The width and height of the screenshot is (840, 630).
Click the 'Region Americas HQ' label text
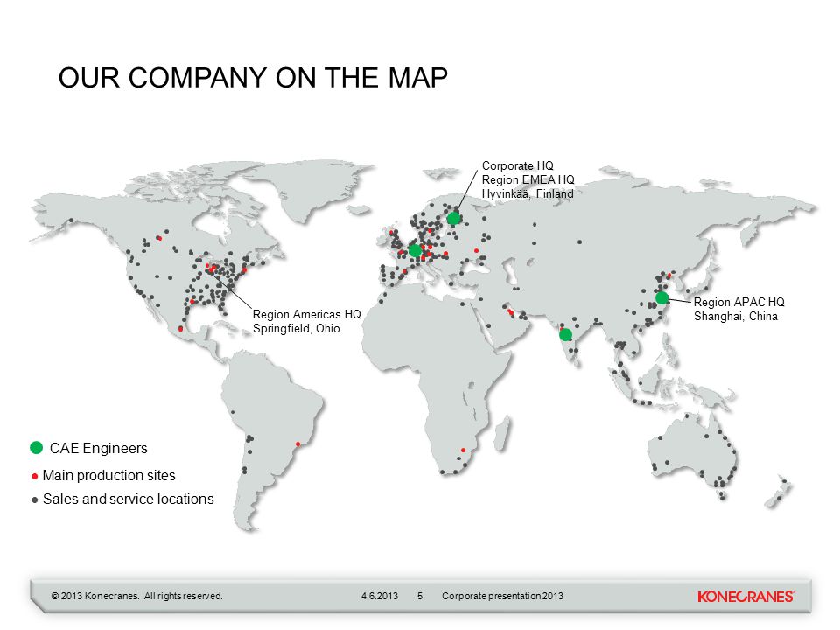coord(307,314)
